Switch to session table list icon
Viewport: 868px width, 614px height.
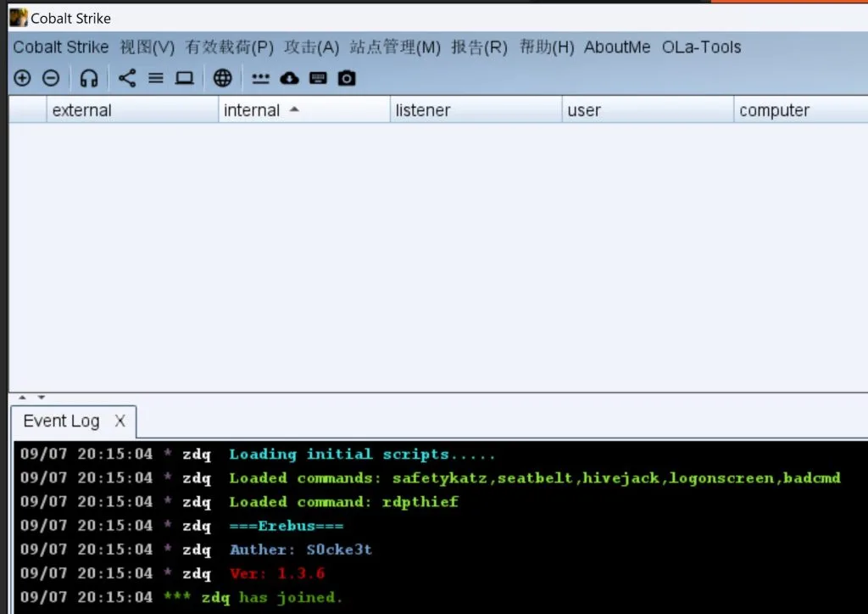[x=156, y=78]
